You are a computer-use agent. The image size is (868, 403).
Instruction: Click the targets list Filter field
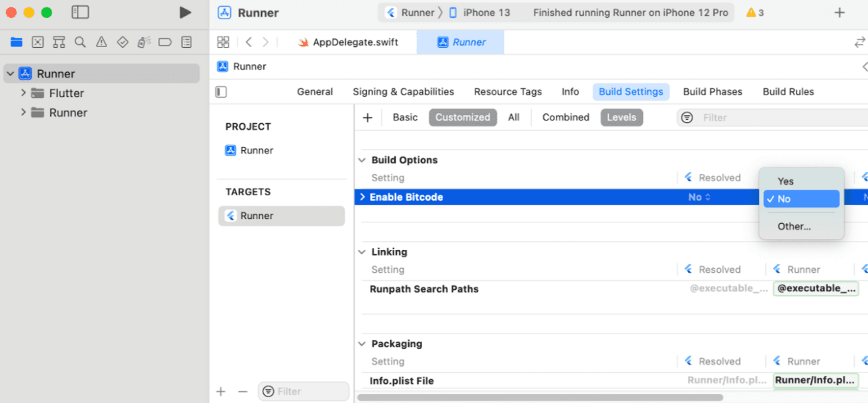click(304, 392)
